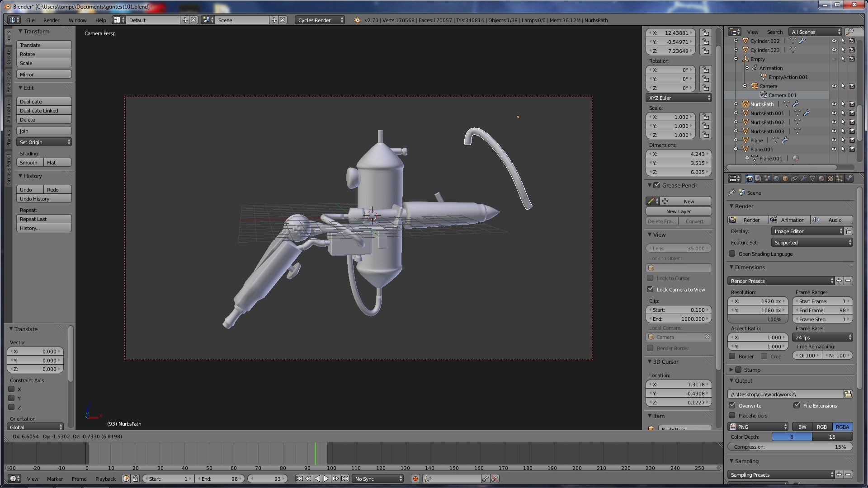Adjust the Compression slider in Output panel
The width and height of the screenshot is (868, 488).
point(790,446)
